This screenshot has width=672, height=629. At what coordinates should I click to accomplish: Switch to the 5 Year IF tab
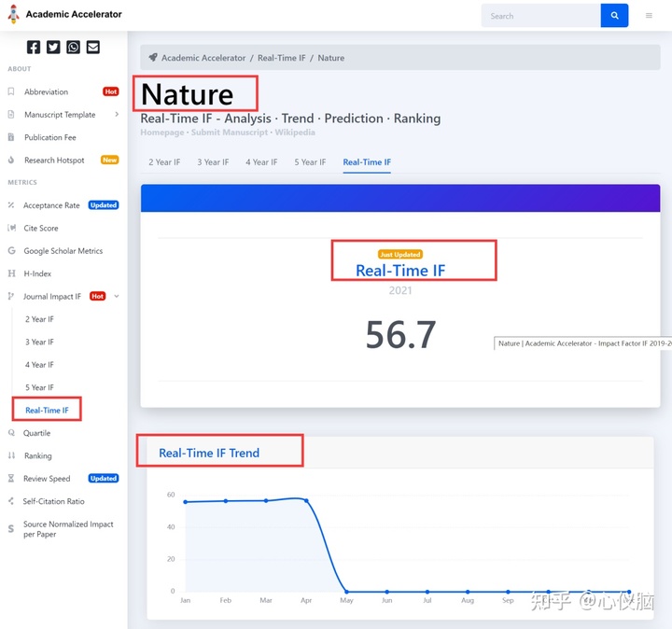tap(310, 162)
